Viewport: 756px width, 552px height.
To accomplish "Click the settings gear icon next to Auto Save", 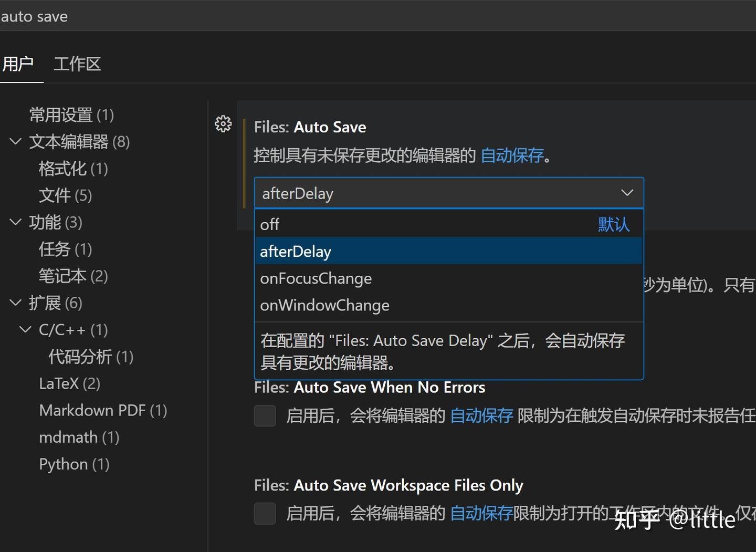I will pyautogui.click(x=223, y=124).
